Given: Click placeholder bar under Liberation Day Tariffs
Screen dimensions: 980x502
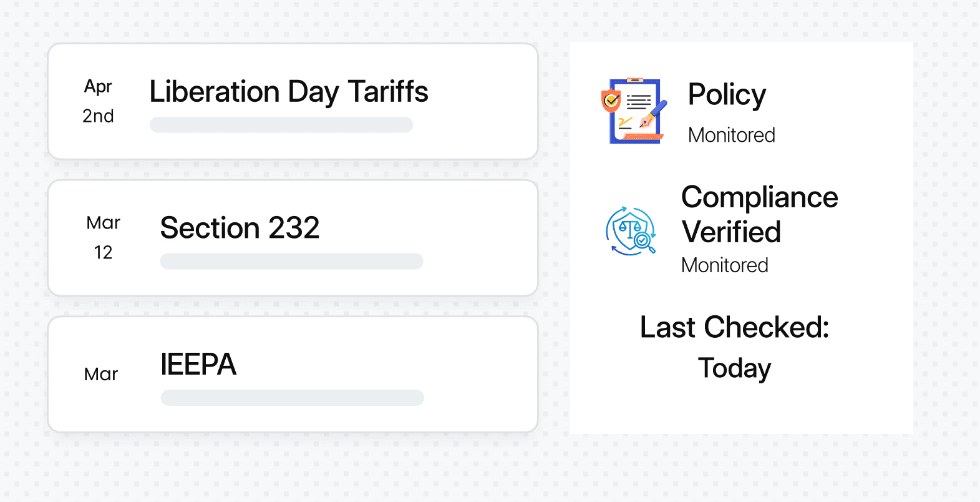Looking at the screenshot, I should pos(281,125).
